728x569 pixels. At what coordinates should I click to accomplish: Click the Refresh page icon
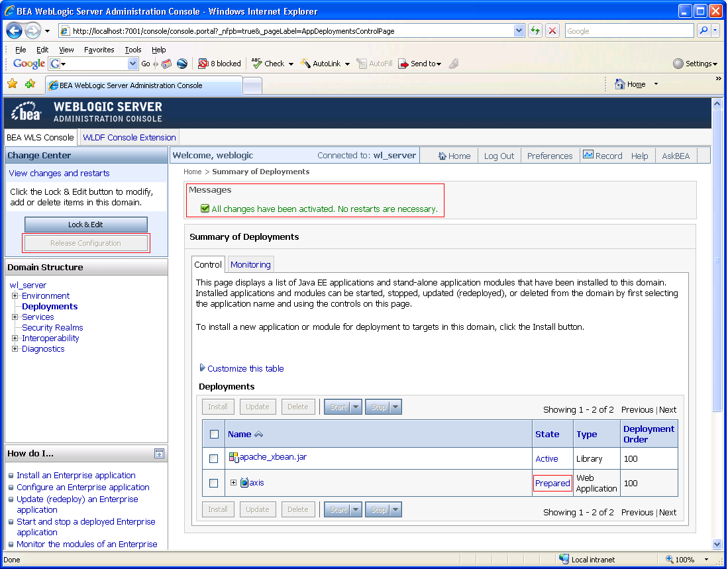(x=535, y=30)
